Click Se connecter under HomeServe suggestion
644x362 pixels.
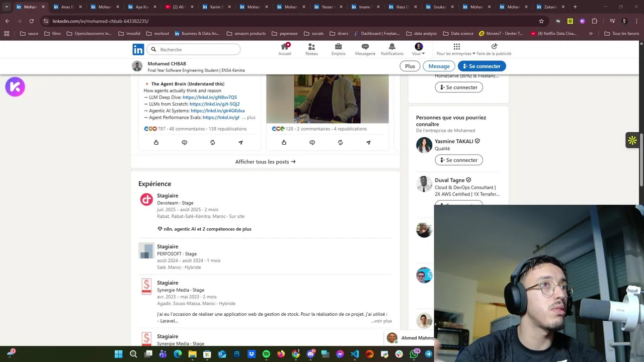pyautogui.click(x=459, y=87)
